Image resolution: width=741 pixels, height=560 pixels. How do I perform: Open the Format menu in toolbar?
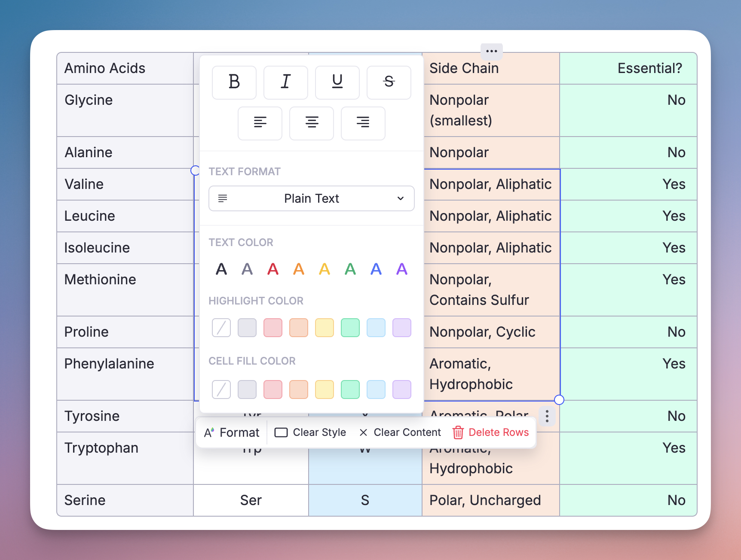[232, 432]
